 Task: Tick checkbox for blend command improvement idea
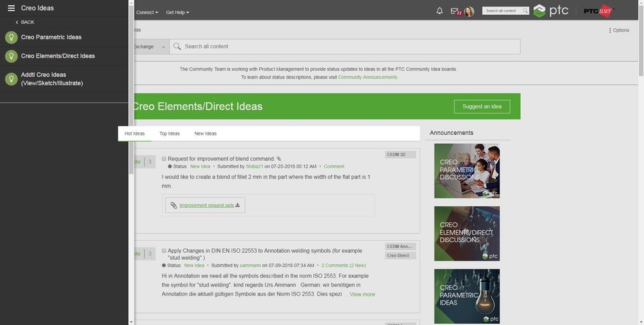[x=164, y=159]
